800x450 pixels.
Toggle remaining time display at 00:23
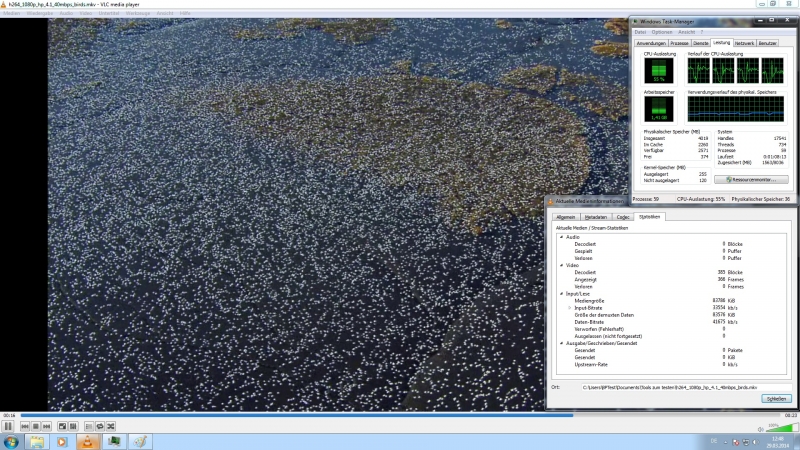click(790, 415)
